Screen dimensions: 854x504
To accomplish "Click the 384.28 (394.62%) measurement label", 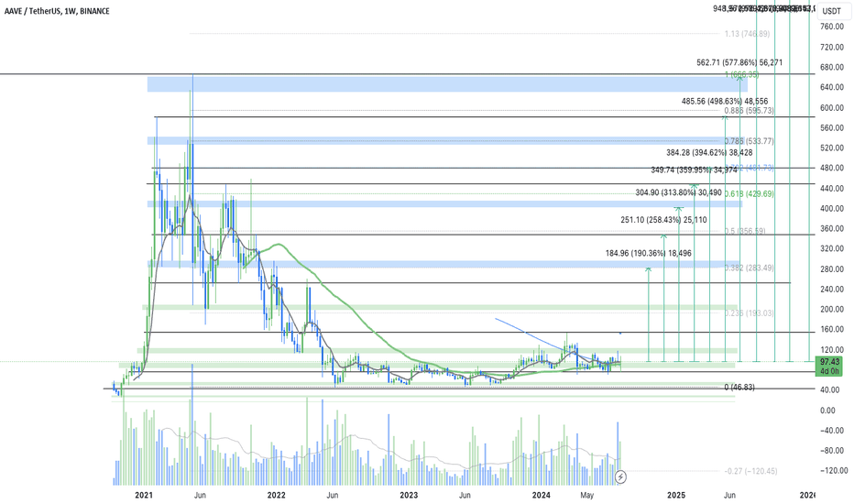I will tap(709, 152).
